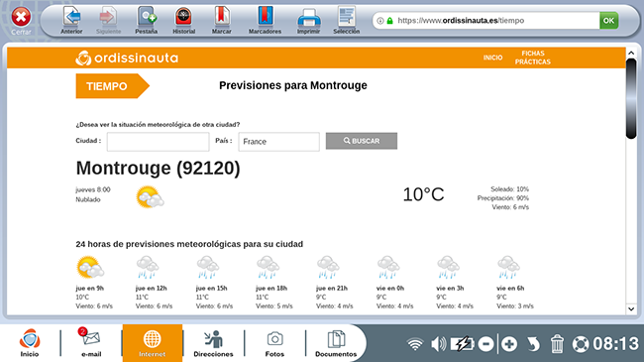Click the BUSCAR search button

[362, 141]
